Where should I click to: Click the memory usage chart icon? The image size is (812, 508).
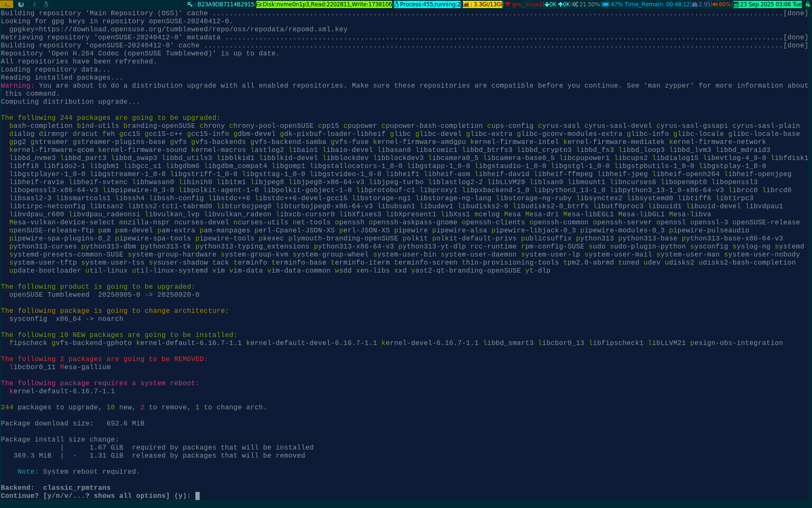pos(466,4)
